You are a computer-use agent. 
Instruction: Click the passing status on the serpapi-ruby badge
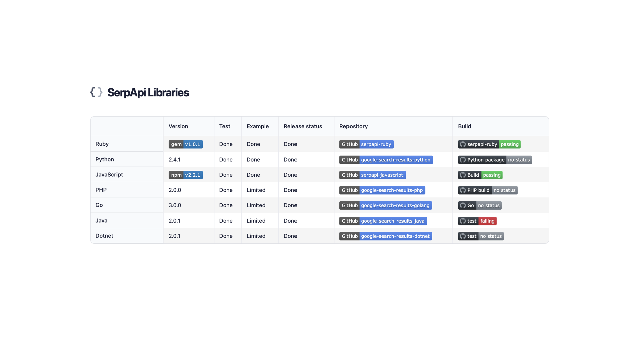coord(509,144)
